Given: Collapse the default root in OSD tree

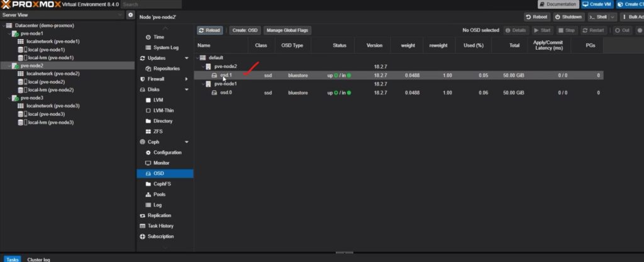Looking at the screenshot, I should (x=197, y=58).
